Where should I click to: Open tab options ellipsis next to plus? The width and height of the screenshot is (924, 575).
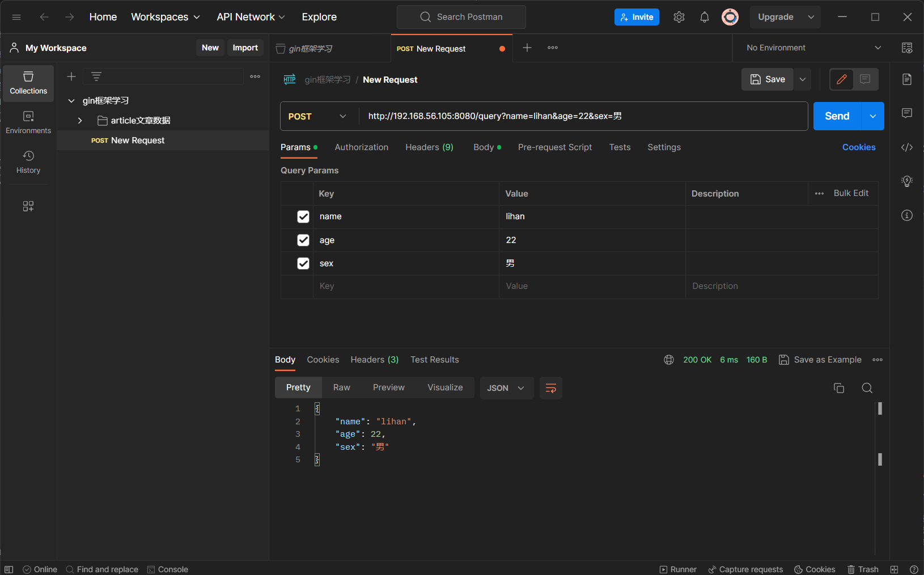553,48
